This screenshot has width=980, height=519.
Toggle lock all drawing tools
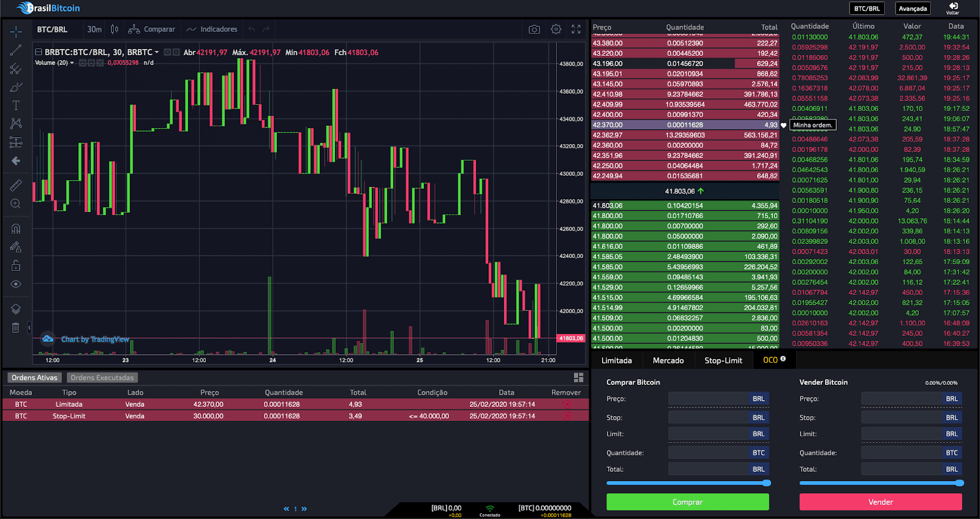(x=16, y=265)
